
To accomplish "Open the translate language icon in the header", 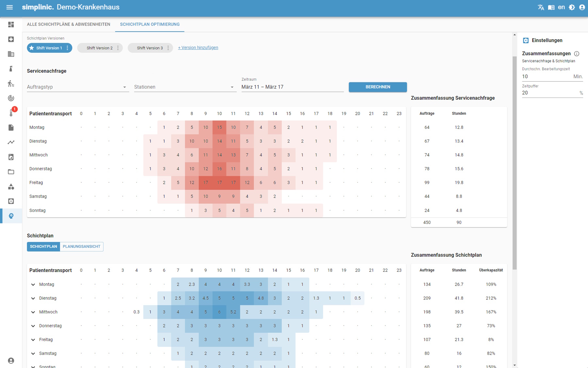I will pos(541,7).
